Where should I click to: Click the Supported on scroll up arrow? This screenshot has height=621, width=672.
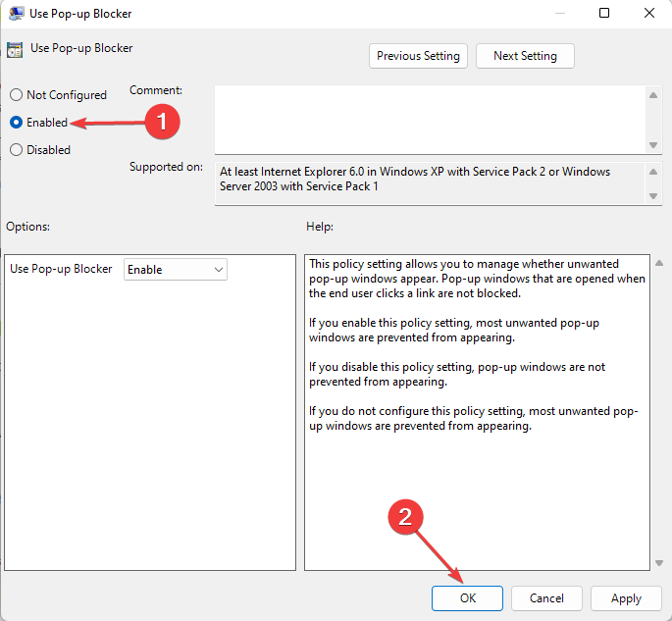tap(653, 172)
